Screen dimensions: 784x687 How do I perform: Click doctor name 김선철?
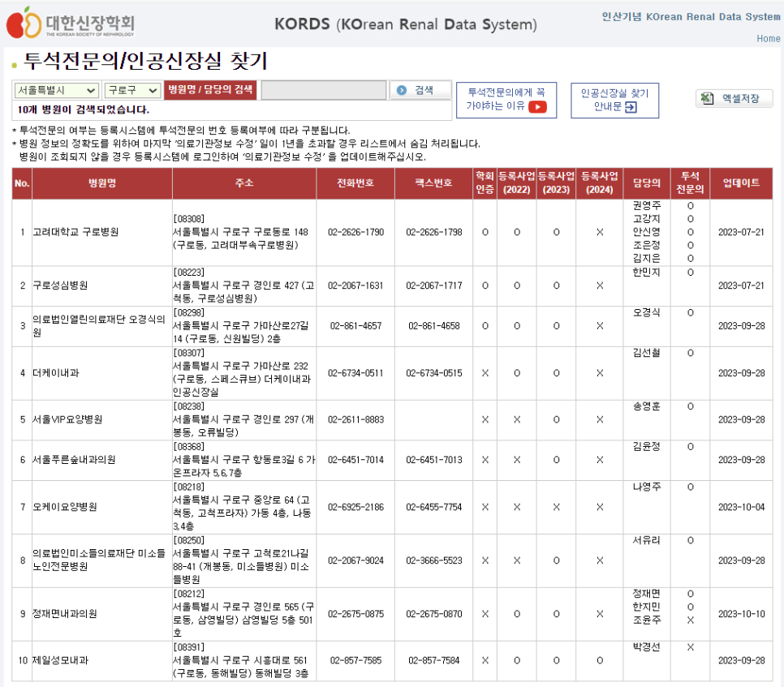coord(647,353)
